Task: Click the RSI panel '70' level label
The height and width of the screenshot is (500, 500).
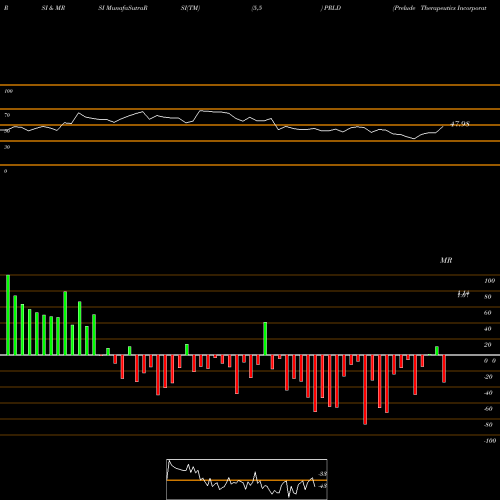Action: click(x=7, y=115)
